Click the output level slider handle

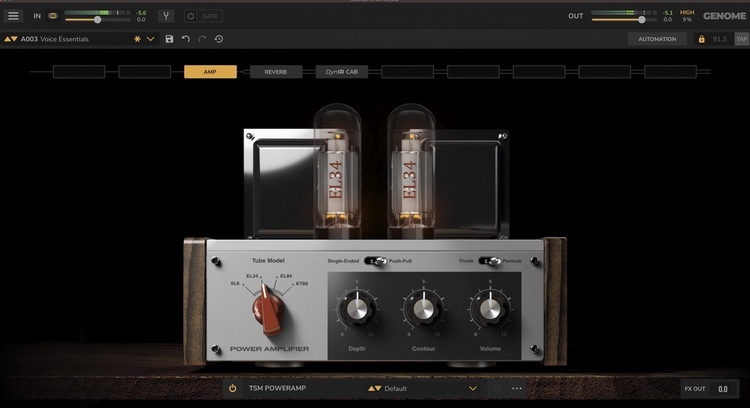point(641,20)
